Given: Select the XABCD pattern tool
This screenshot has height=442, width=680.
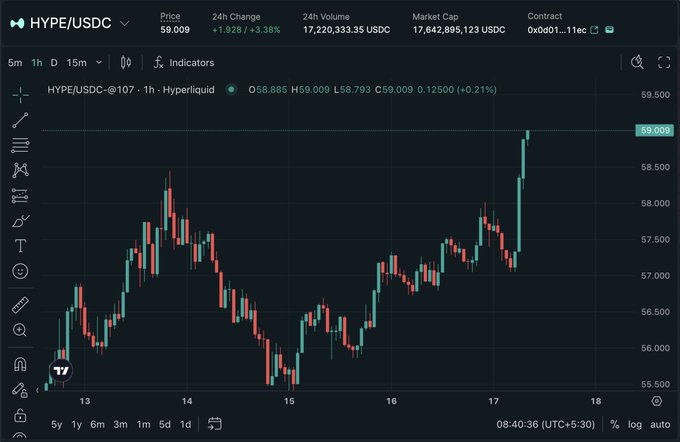Looking at the screenshot, I should pyautogui.click(x=20, y=170).
